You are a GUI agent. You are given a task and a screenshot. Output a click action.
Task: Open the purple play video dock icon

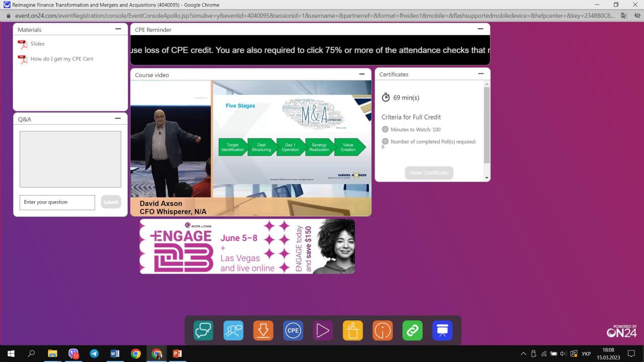click(323, 330)
